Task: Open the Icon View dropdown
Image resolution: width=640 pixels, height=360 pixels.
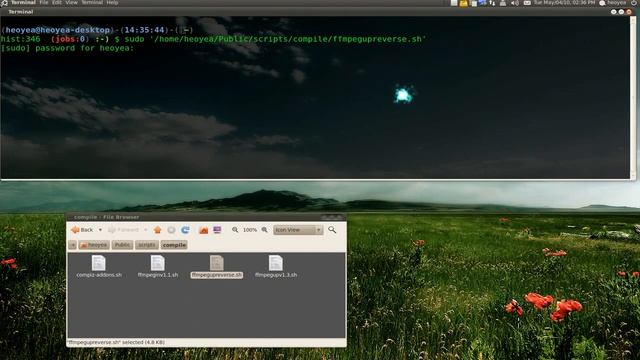Action: pyautogui.click(x=298, y=230)
